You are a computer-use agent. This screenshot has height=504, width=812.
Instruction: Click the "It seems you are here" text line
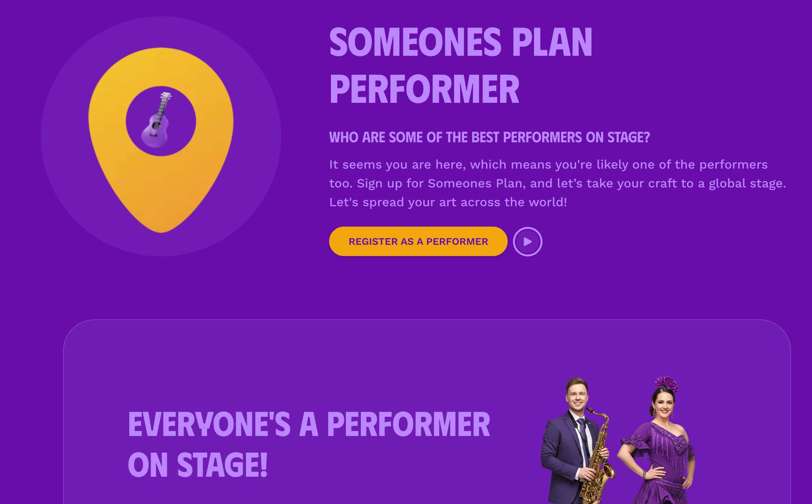click(x=548, y=165)
